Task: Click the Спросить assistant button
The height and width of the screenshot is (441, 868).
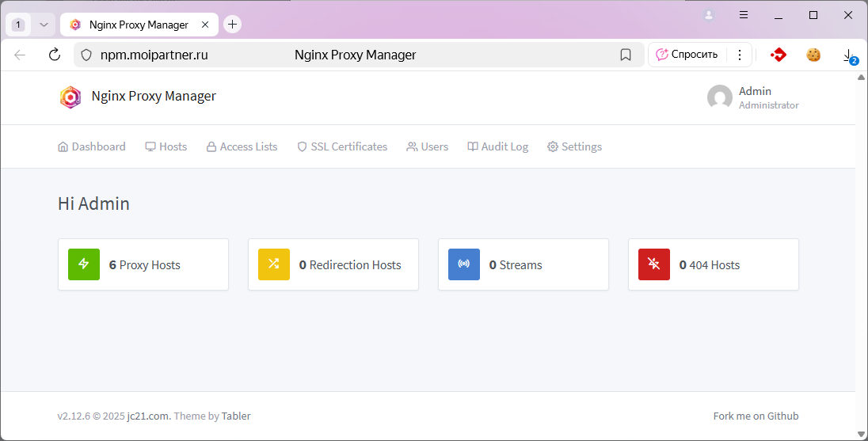Action: click(687, 55)
